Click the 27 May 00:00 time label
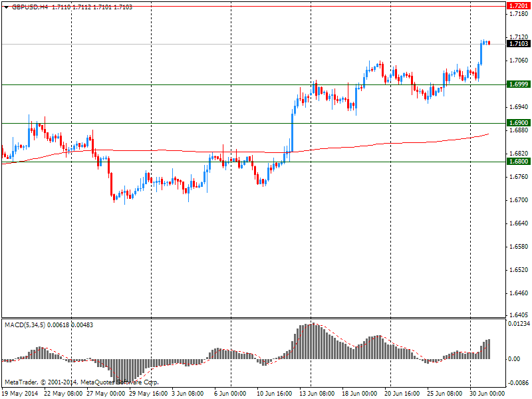The height and width of the screenshot is (399, 532). [x=106, y=394]
